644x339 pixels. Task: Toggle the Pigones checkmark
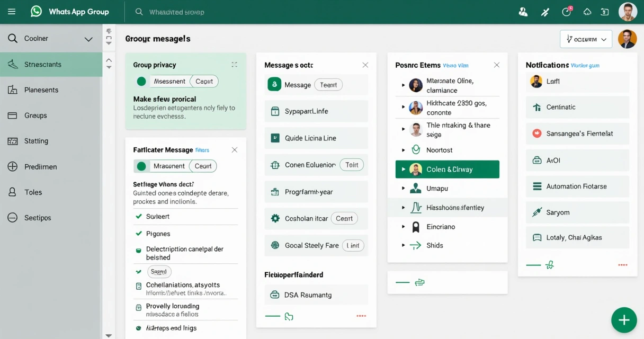tap(139, 234)
